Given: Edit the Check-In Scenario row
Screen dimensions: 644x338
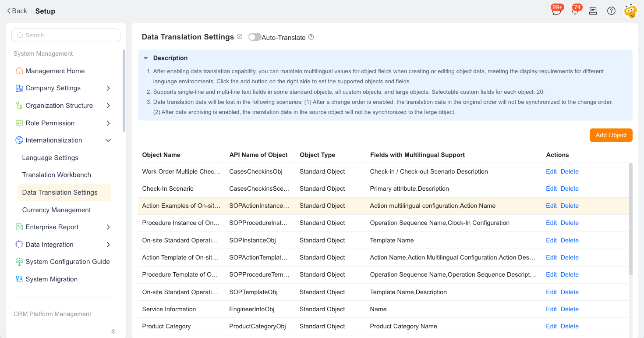Looking at the screenshot, I should 551,189.
